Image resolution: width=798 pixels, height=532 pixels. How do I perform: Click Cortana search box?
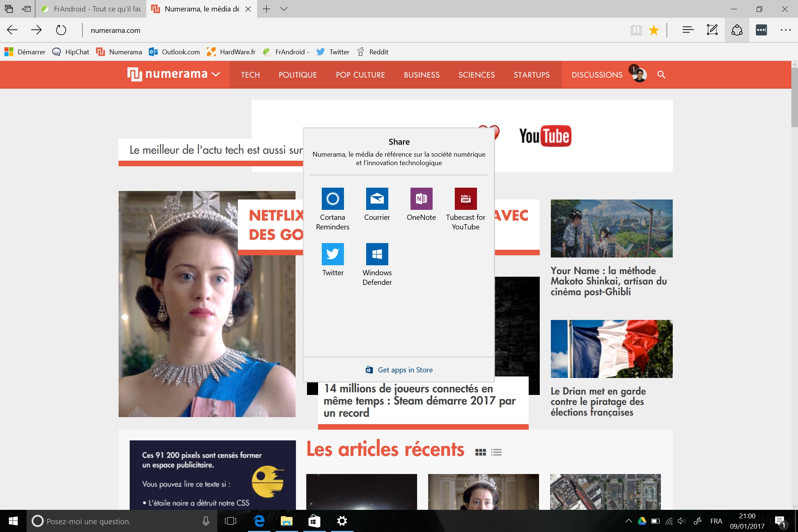(x=122, y=521)
